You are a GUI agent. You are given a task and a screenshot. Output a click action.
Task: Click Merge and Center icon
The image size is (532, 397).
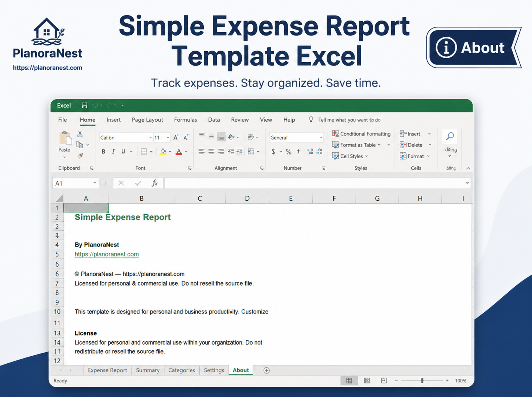tap(251, 152)
